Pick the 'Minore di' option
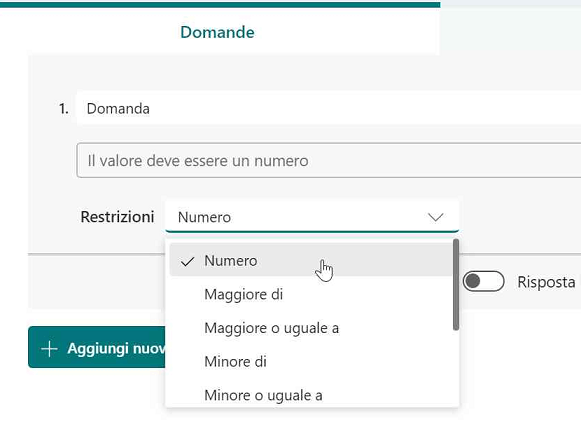The image size is (581, 441). 311,362
